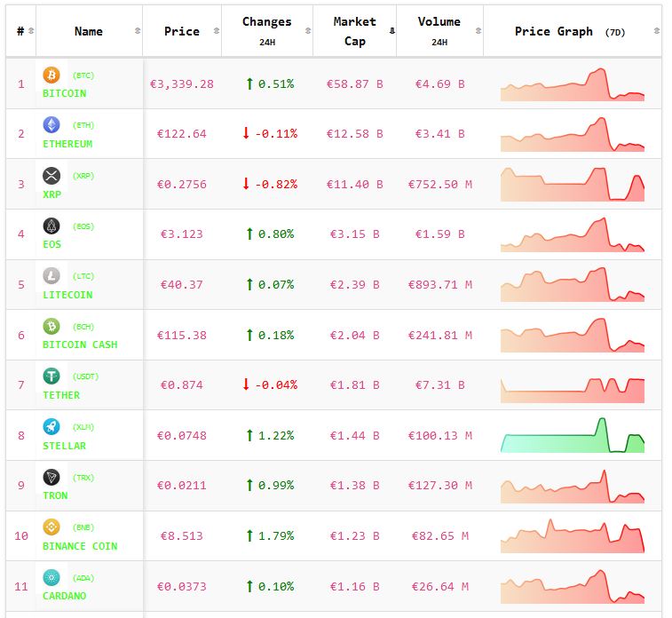This screenshot has height=618, width=672.
Task: Click the Bitcoin Cash logo icon
Action: [51, 326]
